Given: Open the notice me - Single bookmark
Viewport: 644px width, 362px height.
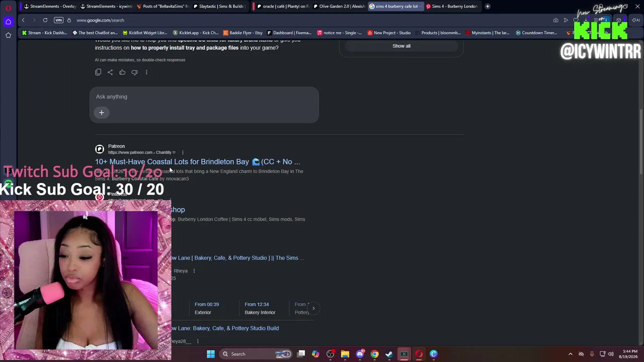Looking at the screenshot, I should [340, 33].
